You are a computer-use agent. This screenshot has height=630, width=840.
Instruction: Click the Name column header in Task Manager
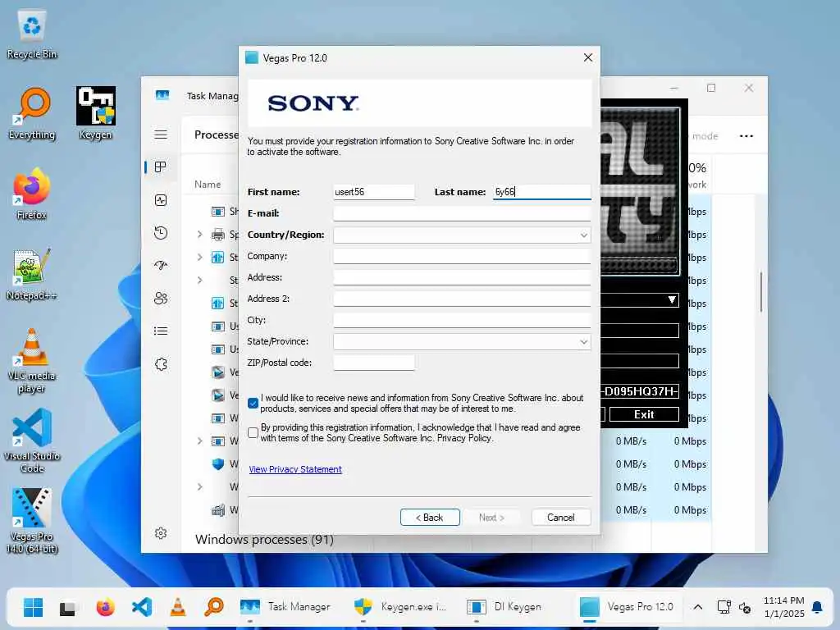click(208, 185)
